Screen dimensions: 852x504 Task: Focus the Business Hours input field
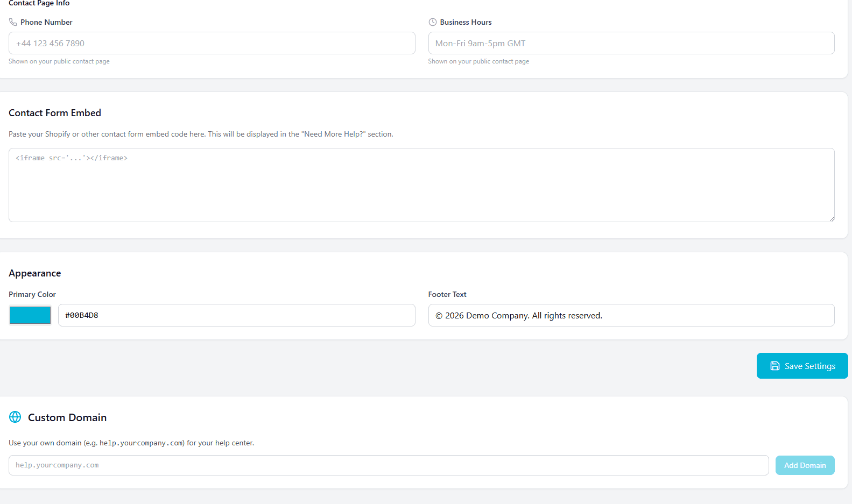(x=631, y=43)
